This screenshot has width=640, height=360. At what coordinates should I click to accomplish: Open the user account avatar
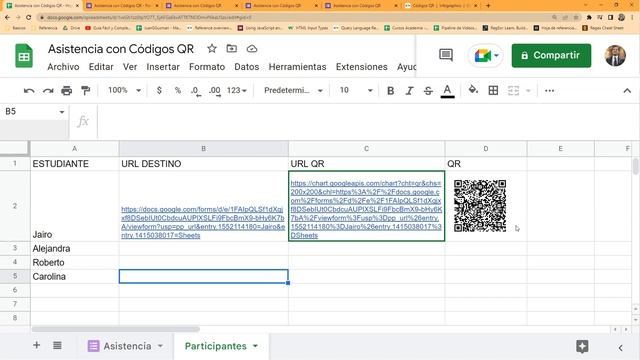click(x=615, y=56)
